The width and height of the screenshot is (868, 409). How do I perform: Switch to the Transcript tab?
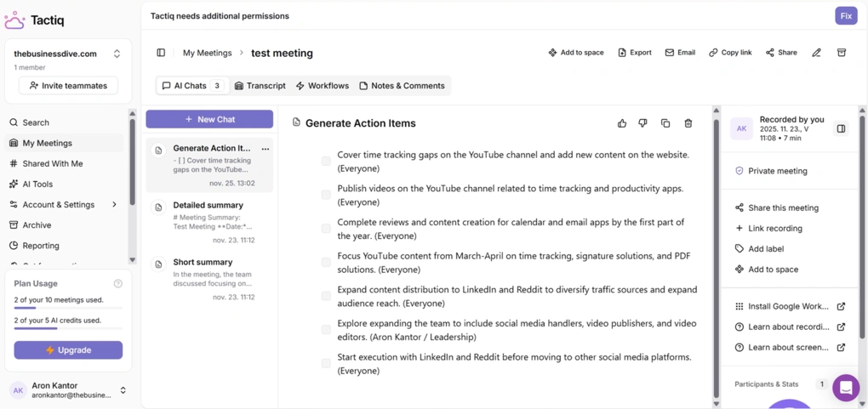click(260, 86)
